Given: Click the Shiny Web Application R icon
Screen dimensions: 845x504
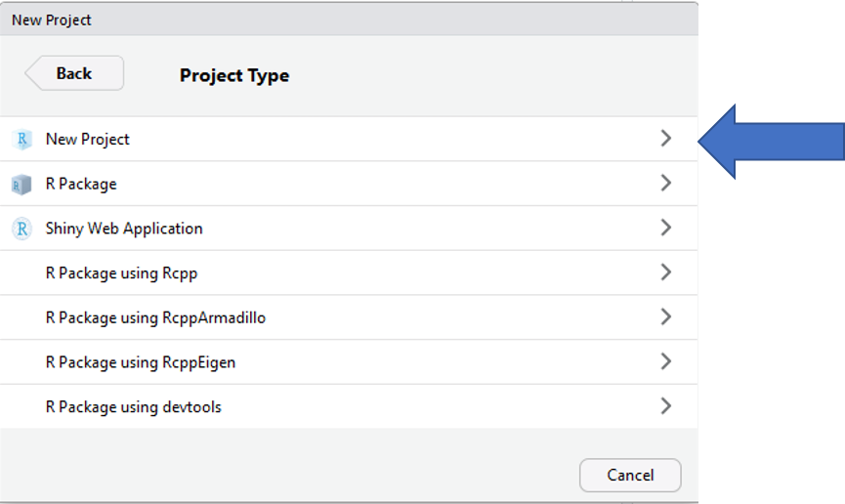Looking at the screenshot, I should (x=22, y=229).
